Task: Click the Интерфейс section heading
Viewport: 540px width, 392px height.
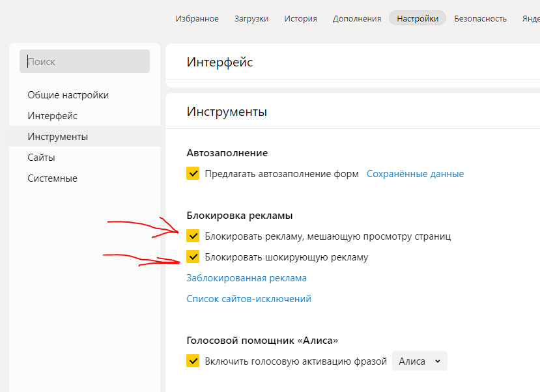Action: (x=220, y=63)
